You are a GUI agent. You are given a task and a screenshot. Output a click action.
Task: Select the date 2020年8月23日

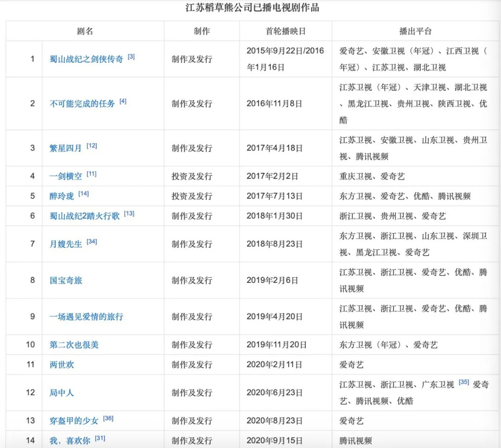275,421
